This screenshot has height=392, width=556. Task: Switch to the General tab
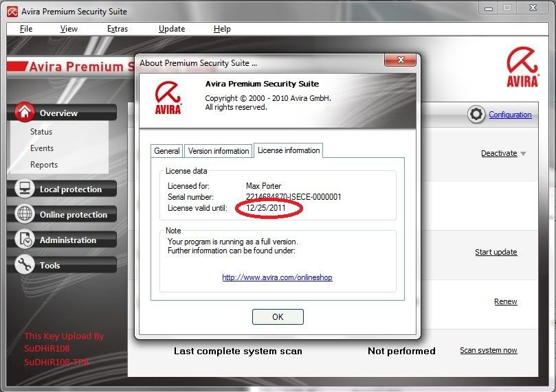[x=167, y=151]
